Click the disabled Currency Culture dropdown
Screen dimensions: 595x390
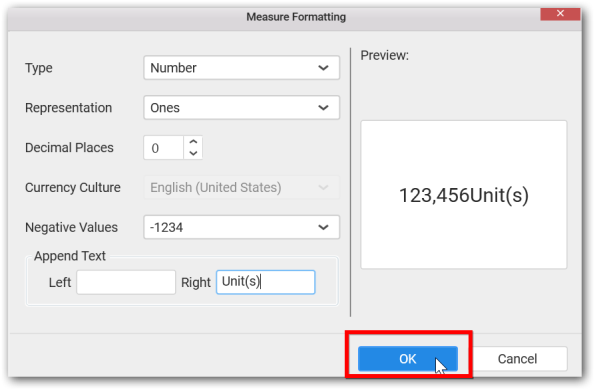(x=241, y=187)
